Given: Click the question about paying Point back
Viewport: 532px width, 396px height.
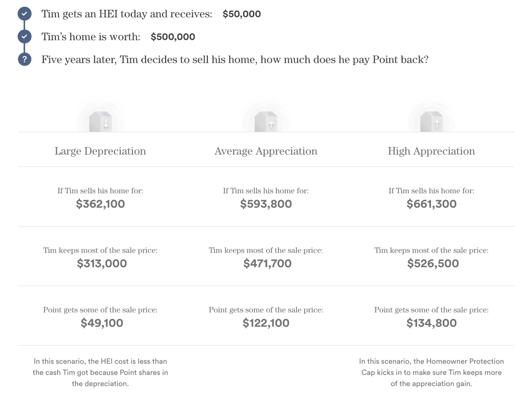Looking at the screenshot, I should point(235,60).
